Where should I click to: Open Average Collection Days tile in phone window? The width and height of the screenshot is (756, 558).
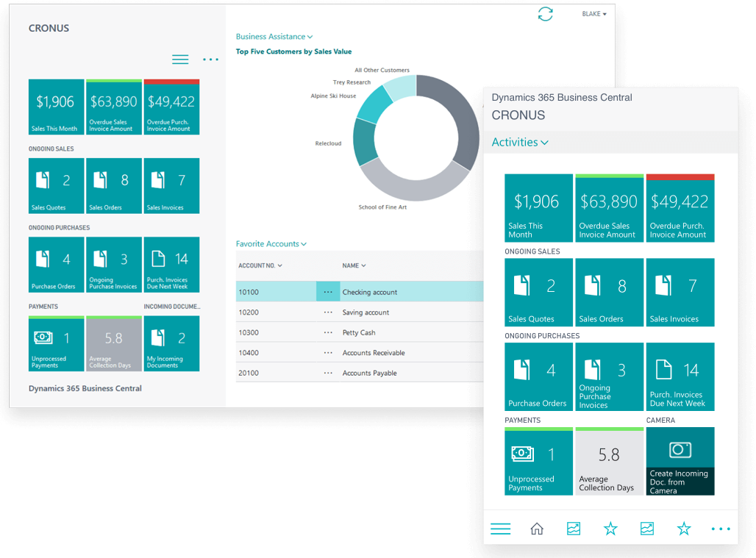point(610,461)
